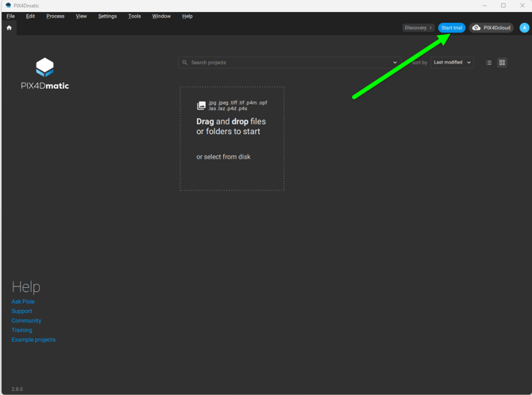Open the Edit menu
The width and height of the screenshot is (532, 395).
pyautogui.click(x=30, y=17)
